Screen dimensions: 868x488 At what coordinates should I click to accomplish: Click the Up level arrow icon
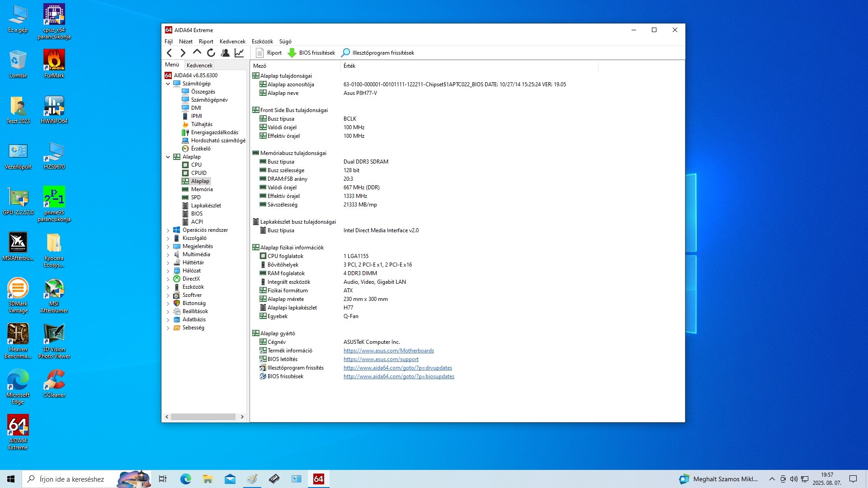(197, 52)
